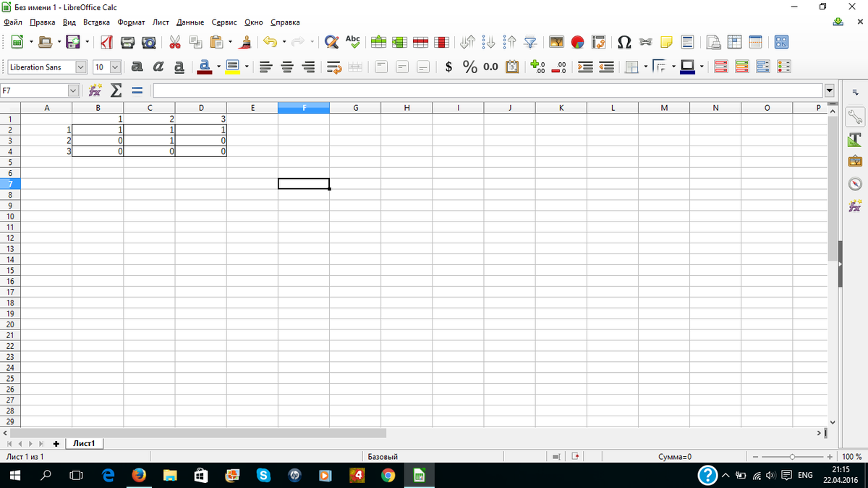
Task: Open Paste options dropdown arrow
Action: click(230, 42)
